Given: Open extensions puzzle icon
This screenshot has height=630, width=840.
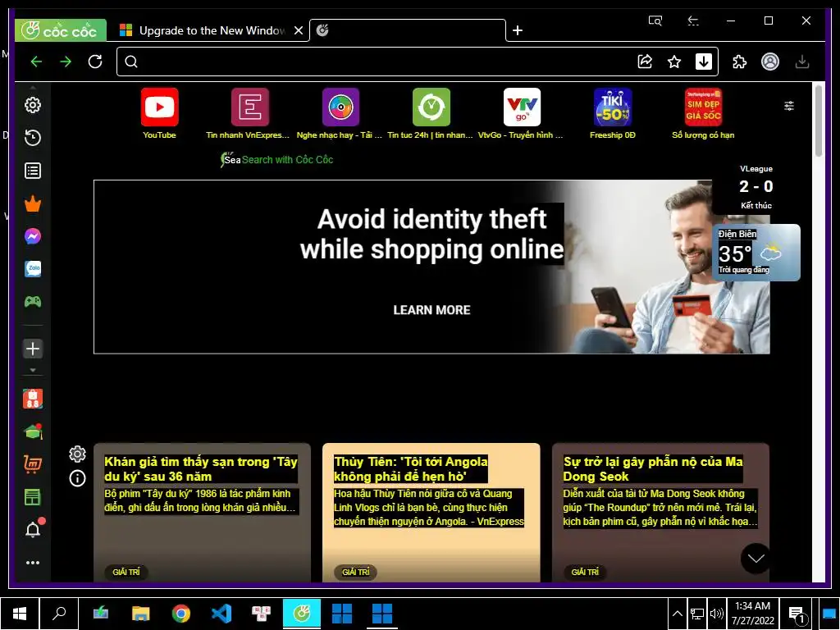Looking at the screenshot, I should click(x=740, y=62).
